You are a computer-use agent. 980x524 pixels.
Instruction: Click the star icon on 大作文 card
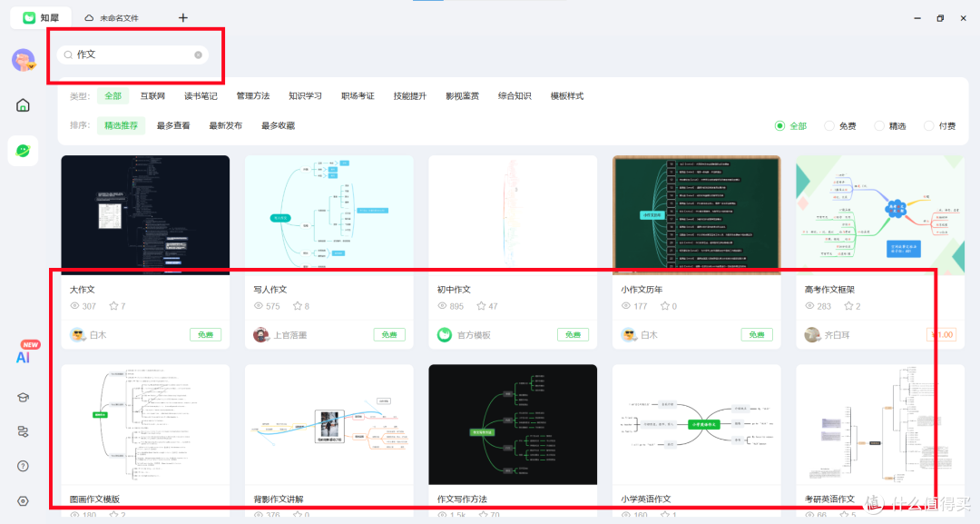(x=113, y=306)
